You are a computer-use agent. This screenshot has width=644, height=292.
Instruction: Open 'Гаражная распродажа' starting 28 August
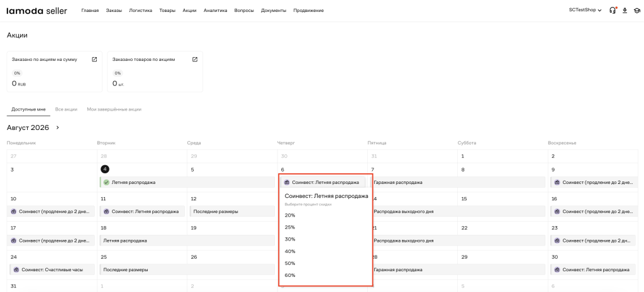click(458, 270)
